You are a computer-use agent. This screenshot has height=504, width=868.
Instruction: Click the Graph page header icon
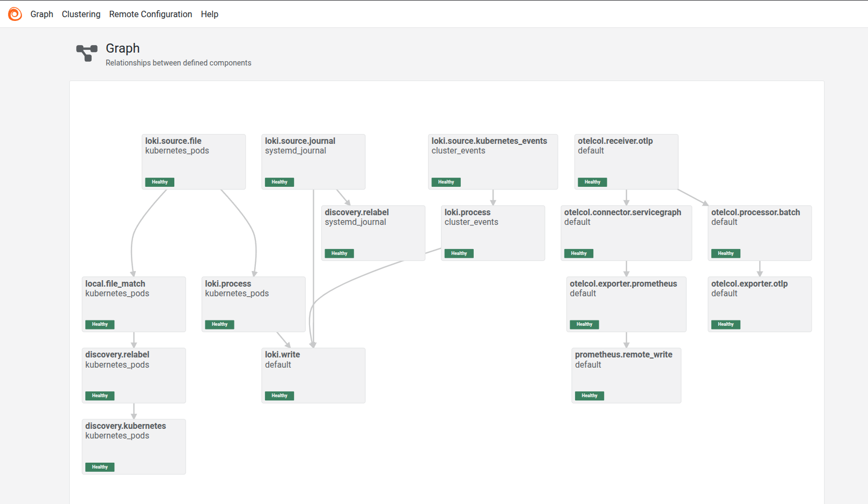(86, 53)
